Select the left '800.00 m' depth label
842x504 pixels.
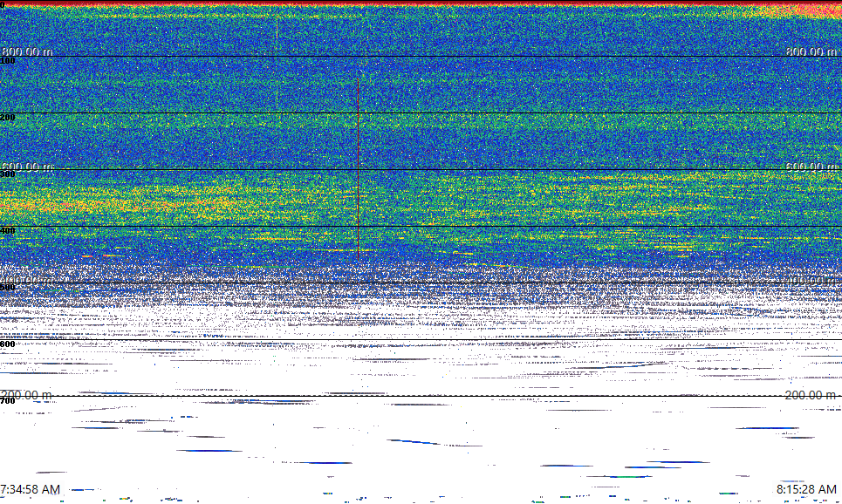click(x=27, y=51)
